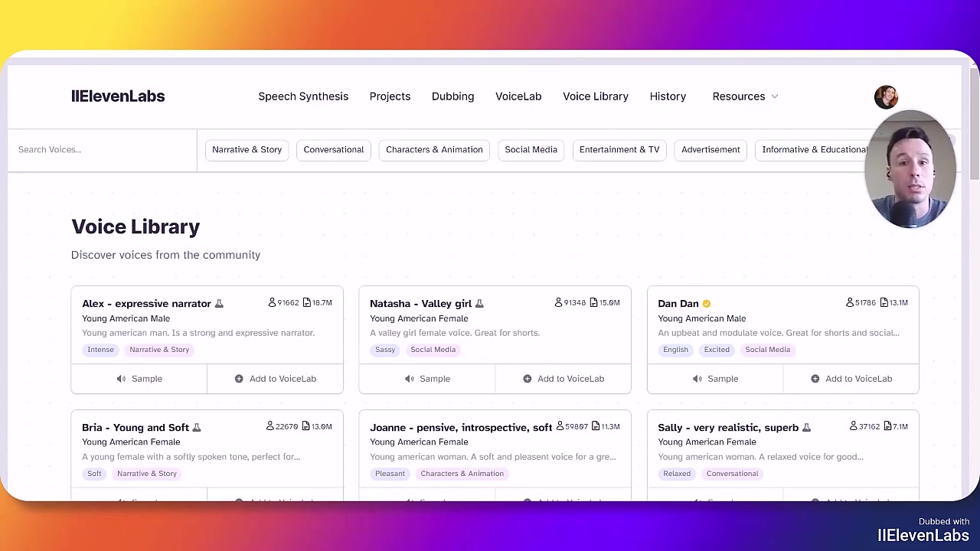The height and width of the screenshot is (551, 980).
Task: Play Sample for Natasha - Valley girl
Action: [x=426, y=379]
